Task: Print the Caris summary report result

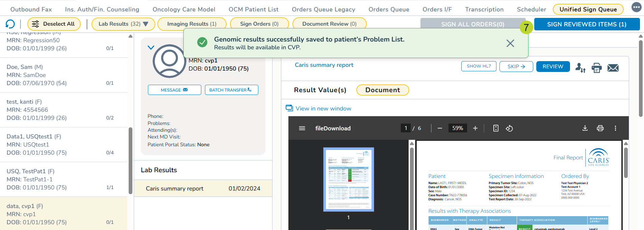Action: point(596,68)
